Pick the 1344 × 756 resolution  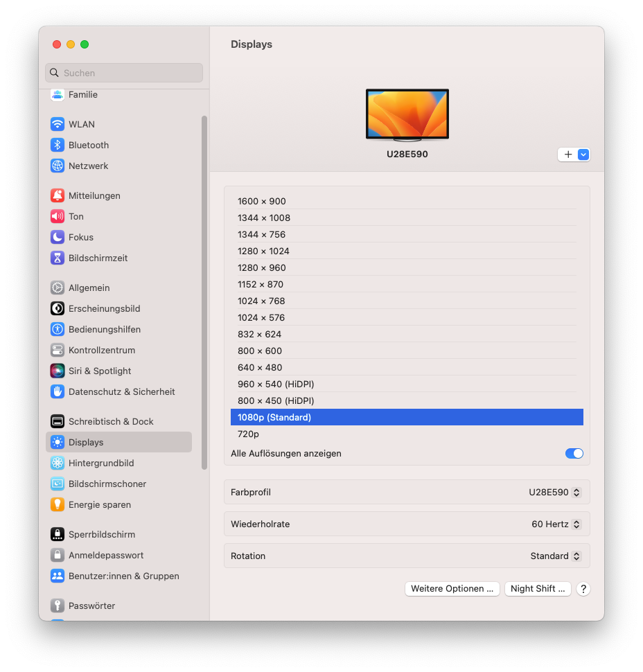pyautogui.click(x=407, y=234)
